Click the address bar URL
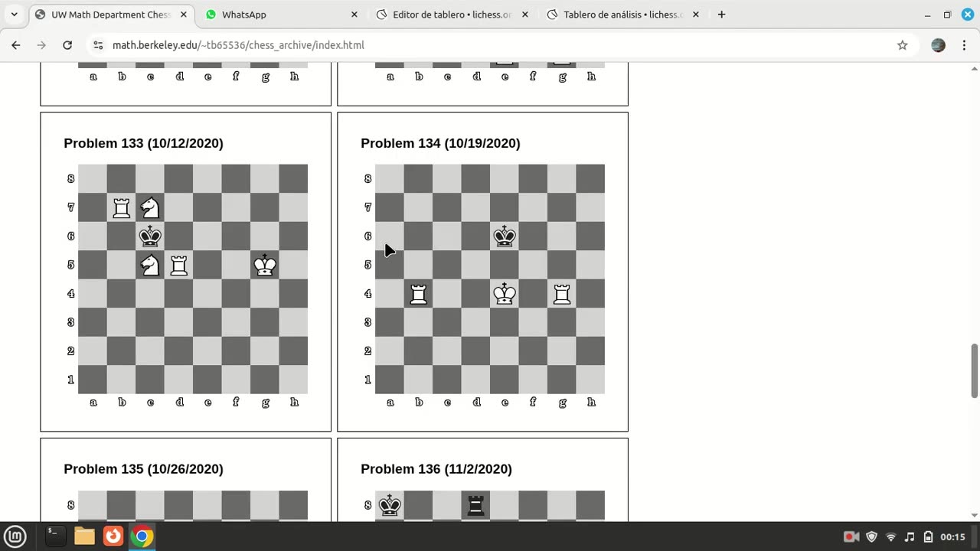This screenshot has height=551, width=980. pos(238,45)
